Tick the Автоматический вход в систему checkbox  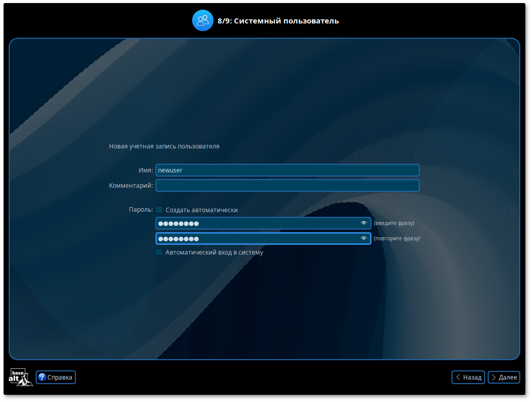159,252
